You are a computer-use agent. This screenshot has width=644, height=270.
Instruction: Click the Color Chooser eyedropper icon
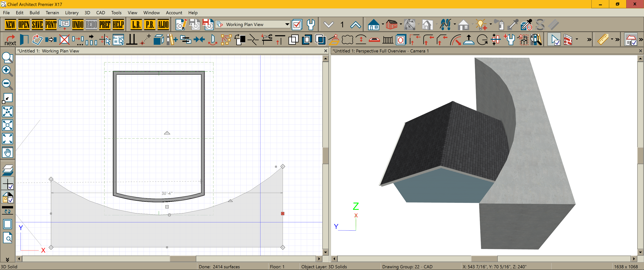(513, 25)
